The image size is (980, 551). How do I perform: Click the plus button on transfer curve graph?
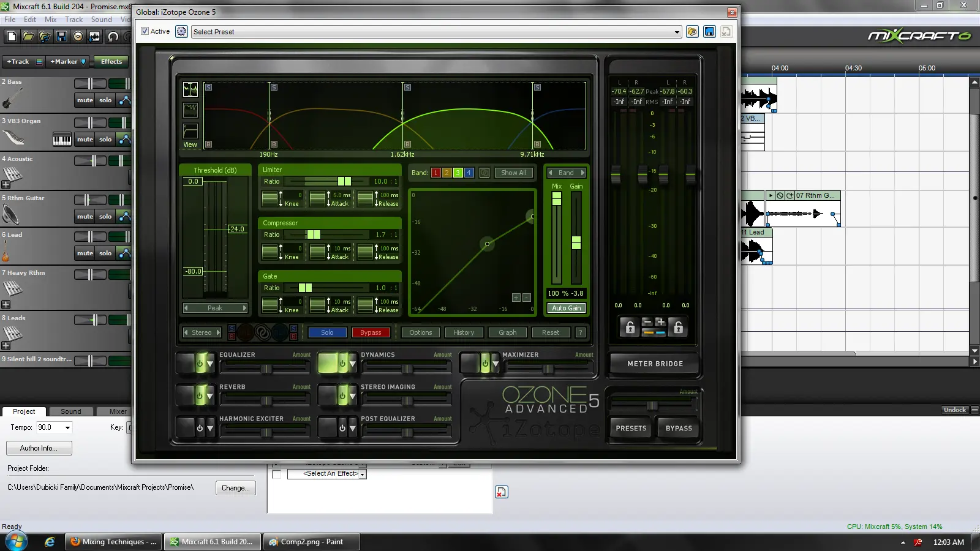tap(516, 298)
